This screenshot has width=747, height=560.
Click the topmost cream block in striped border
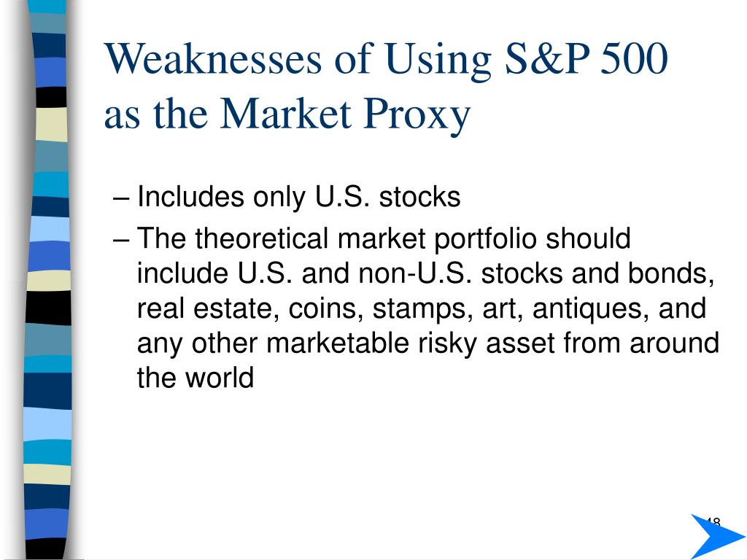click(x=51, y=124)
